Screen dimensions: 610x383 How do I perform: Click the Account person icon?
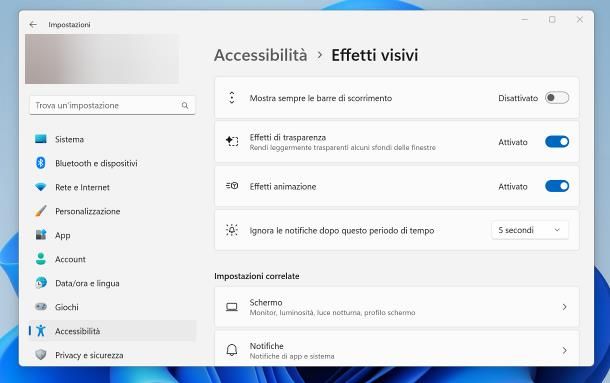[x=41, y=259]
